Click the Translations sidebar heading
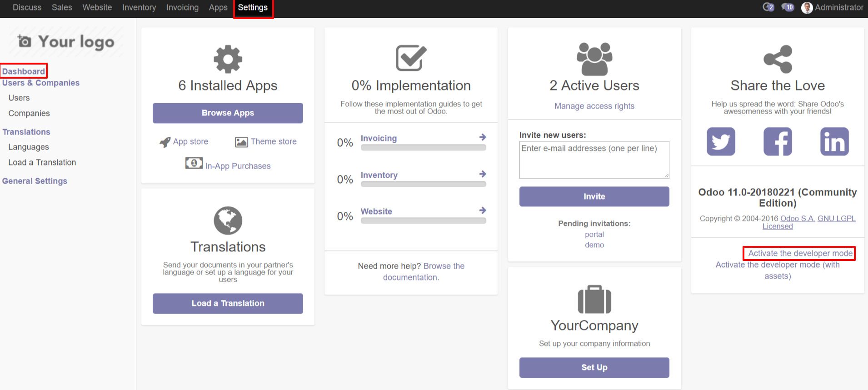 point(26,132)
